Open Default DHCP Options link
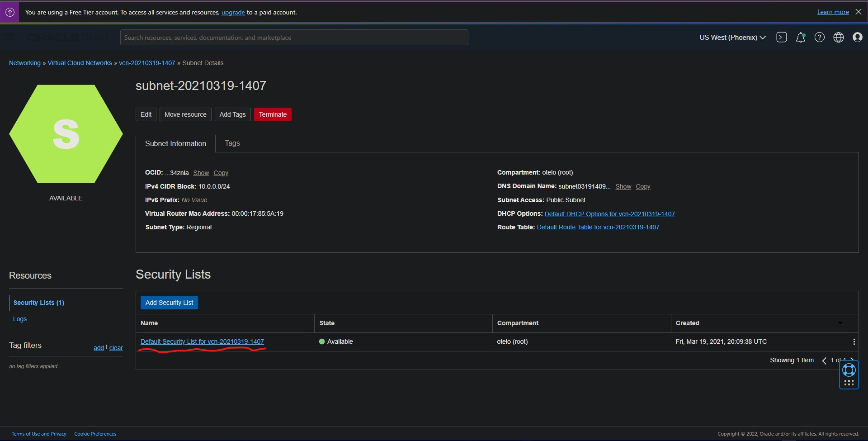 tap(609, 214)
